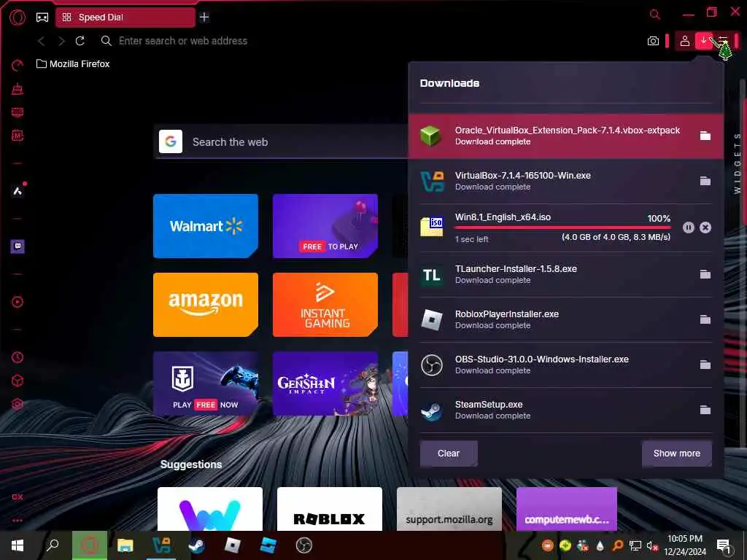Go forward to the next page

pyautogui.click(x=61, y=41)
